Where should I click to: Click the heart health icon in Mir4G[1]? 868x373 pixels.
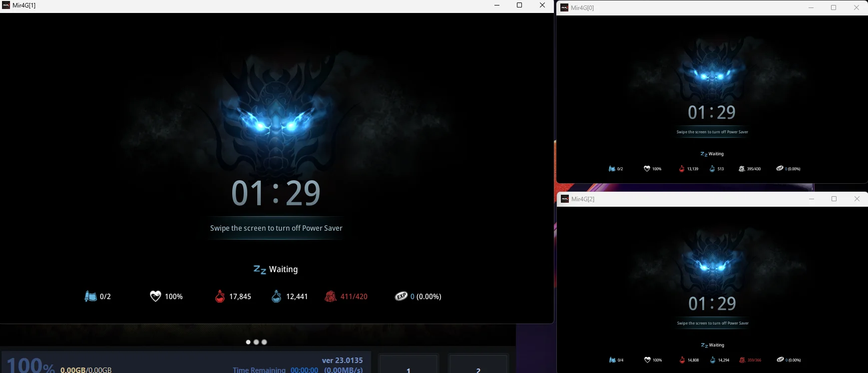(155, 297)
